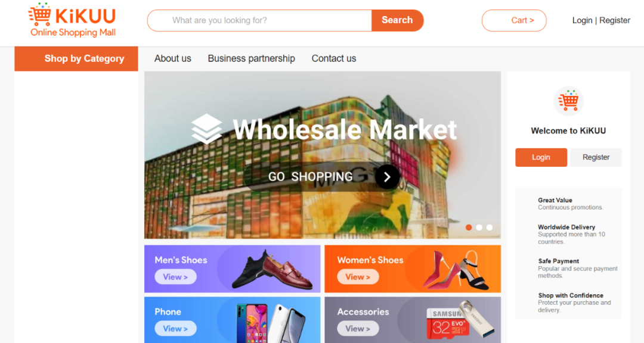The height and width of the screenshot is (343, 644).
Task: Click the 'What are you looking for?' search field
Action: coord(259,20)
